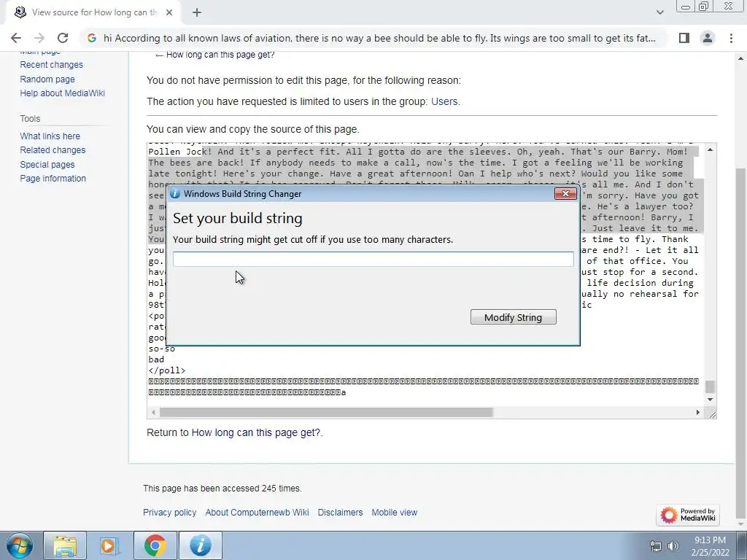Click the textarea resize grip corner
This screenshot has width=747, height=560.
click(712, 414)
